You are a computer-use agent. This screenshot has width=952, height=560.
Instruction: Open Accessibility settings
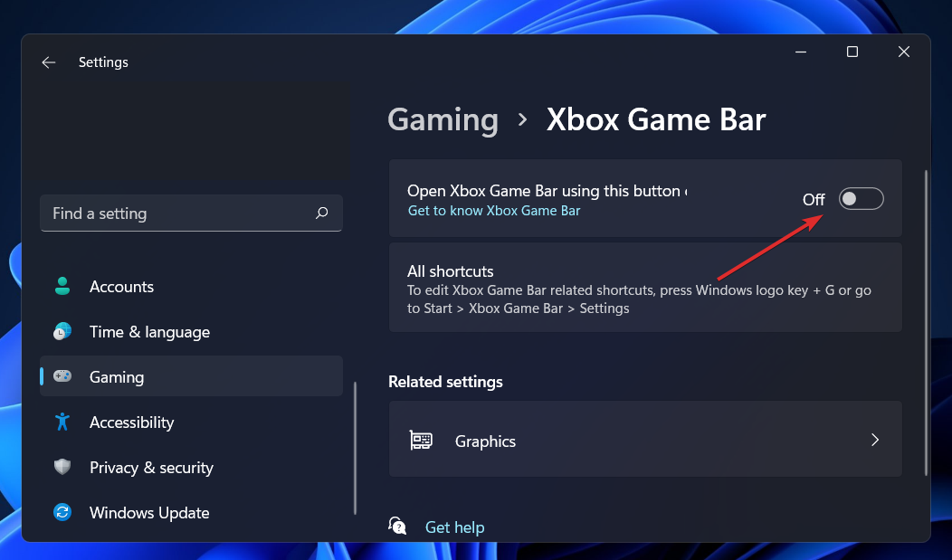point(191,422)
